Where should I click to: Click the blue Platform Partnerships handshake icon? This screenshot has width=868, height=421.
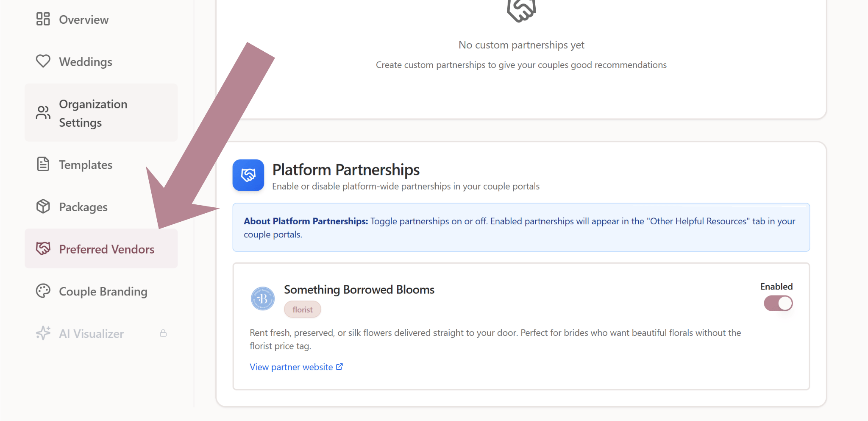(248, 175)
